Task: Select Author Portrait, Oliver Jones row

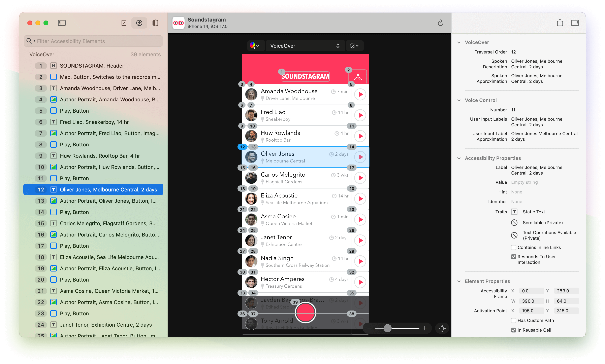Action: point(93,201)
